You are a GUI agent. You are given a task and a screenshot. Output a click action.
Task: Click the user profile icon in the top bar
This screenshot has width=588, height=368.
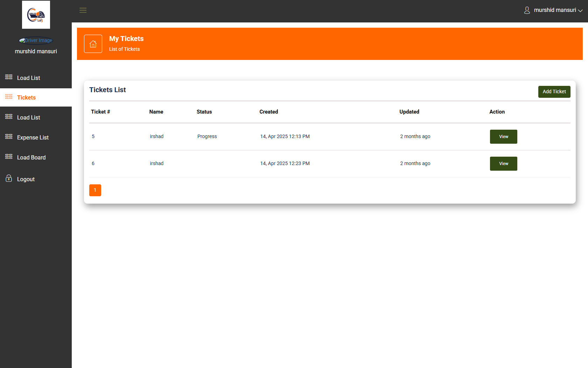(527, 10)
